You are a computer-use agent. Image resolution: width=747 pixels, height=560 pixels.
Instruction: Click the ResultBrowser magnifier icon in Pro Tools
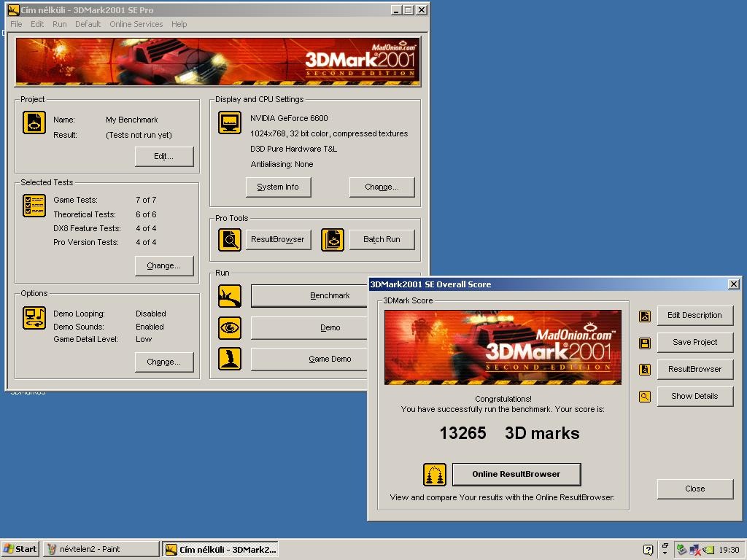pos(230,239)
